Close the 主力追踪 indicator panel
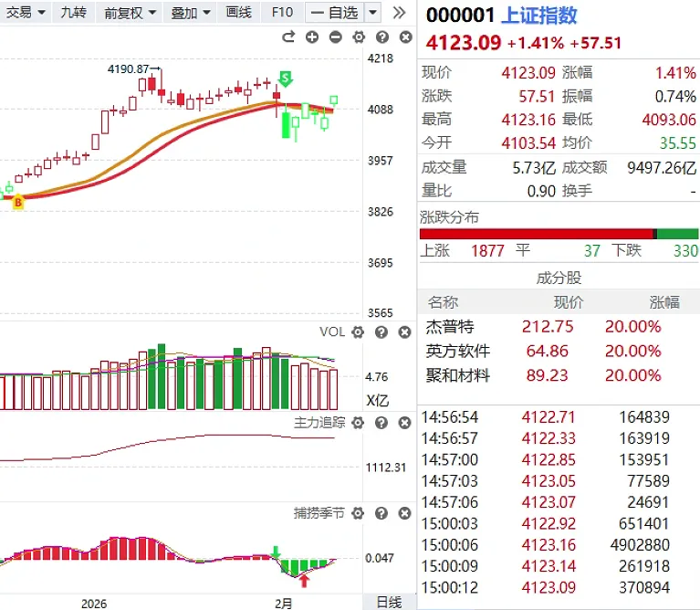Screen dimensions: 700x610 pos(404,423)
